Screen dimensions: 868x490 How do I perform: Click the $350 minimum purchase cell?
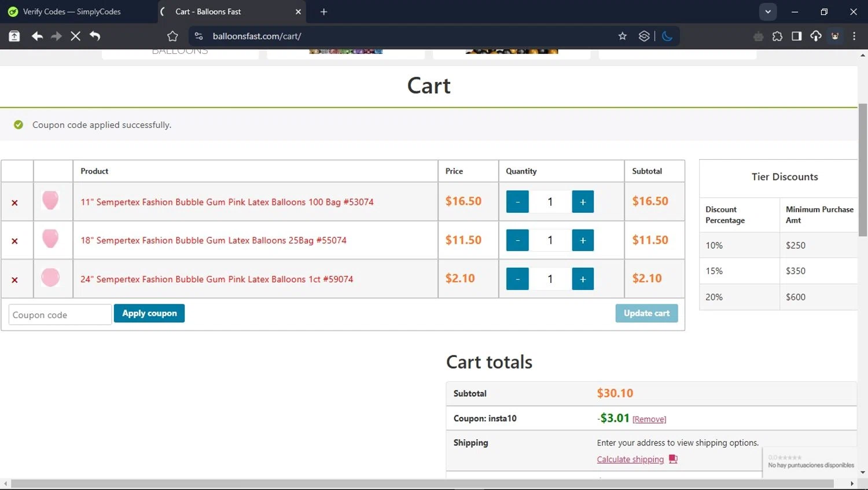pos(819,271)
